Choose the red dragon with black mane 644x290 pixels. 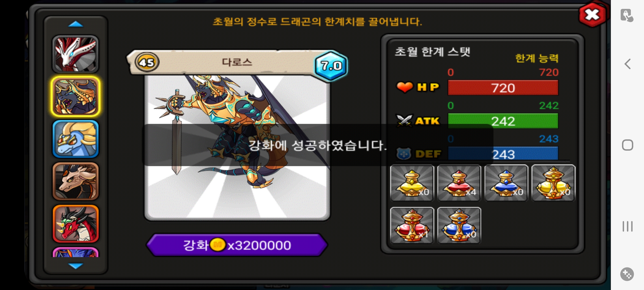[76, 224]
